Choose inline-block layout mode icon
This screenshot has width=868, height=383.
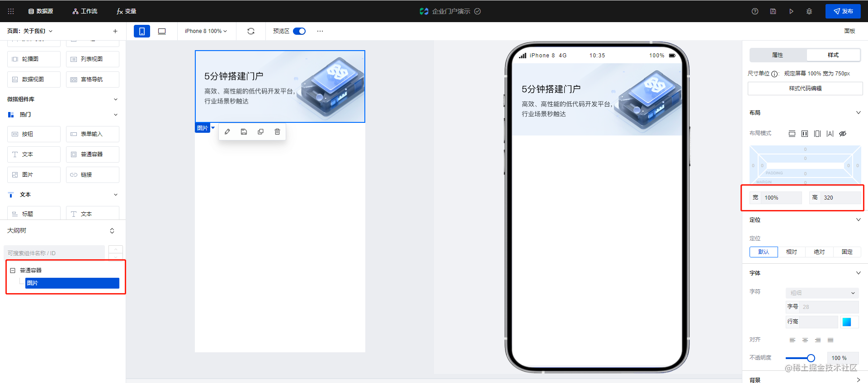(817, 134)
